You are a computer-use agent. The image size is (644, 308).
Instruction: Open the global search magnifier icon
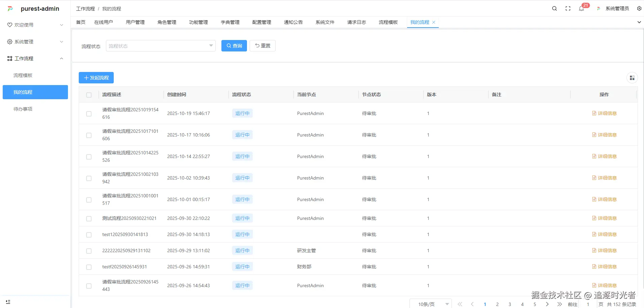554,8
